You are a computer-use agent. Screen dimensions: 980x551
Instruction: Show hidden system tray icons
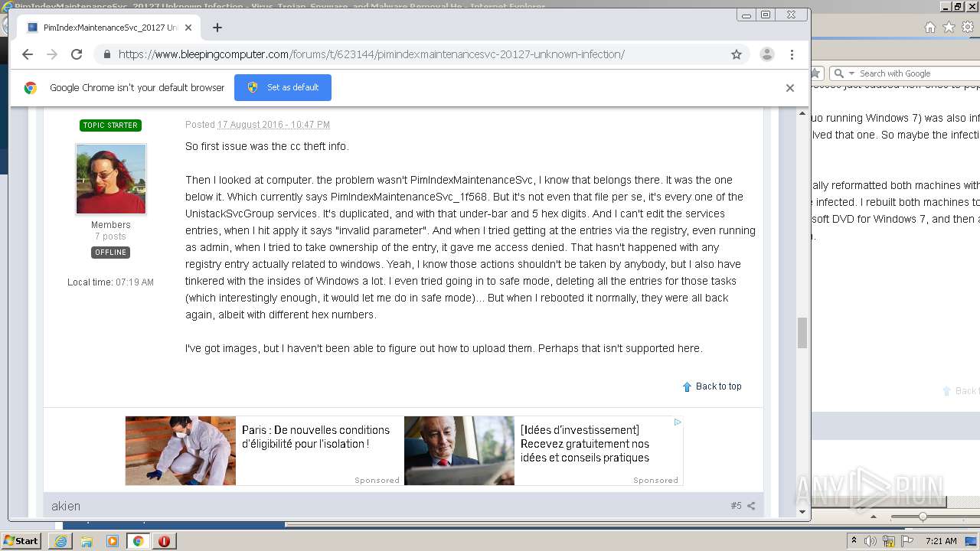(x=854, y=541)
